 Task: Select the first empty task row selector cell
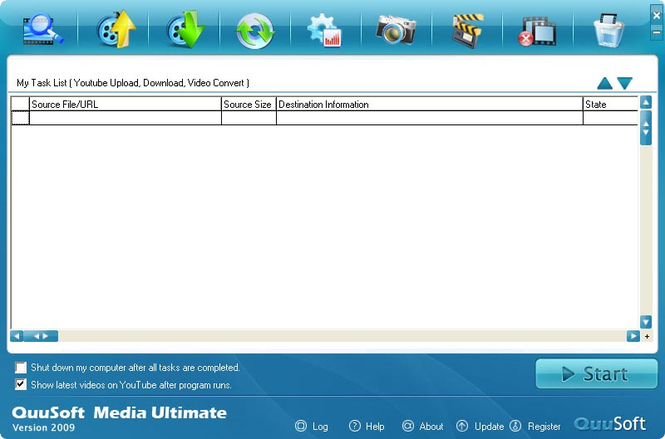point(20,118)
